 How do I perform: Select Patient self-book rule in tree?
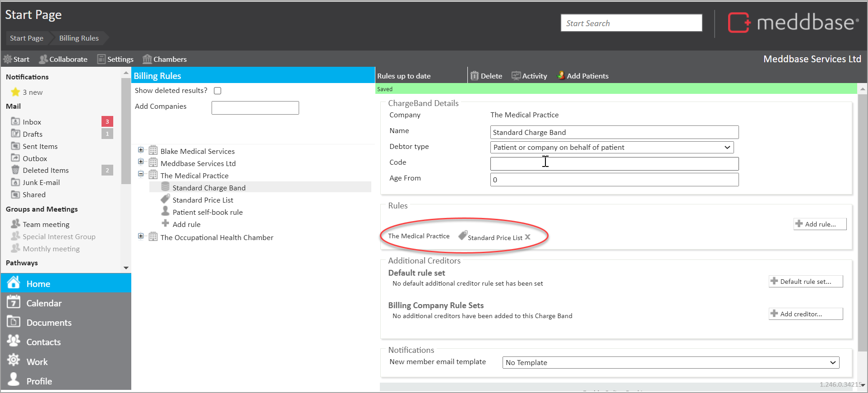[207, 212]
